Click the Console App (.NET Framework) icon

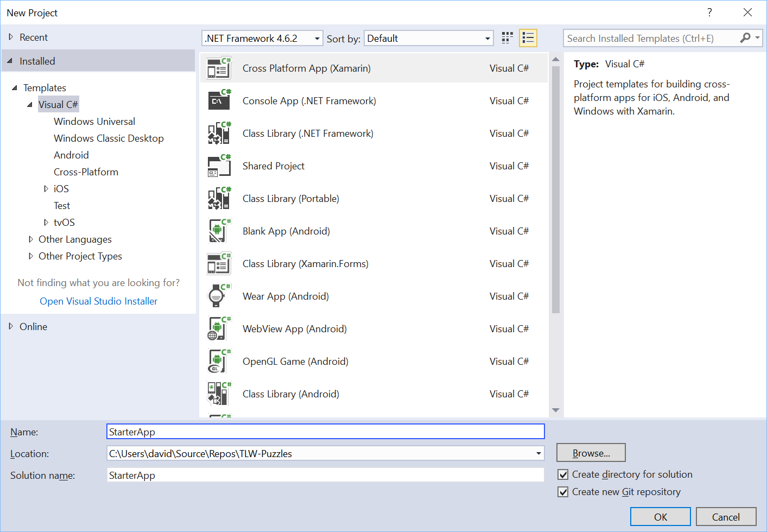(219, 101)
